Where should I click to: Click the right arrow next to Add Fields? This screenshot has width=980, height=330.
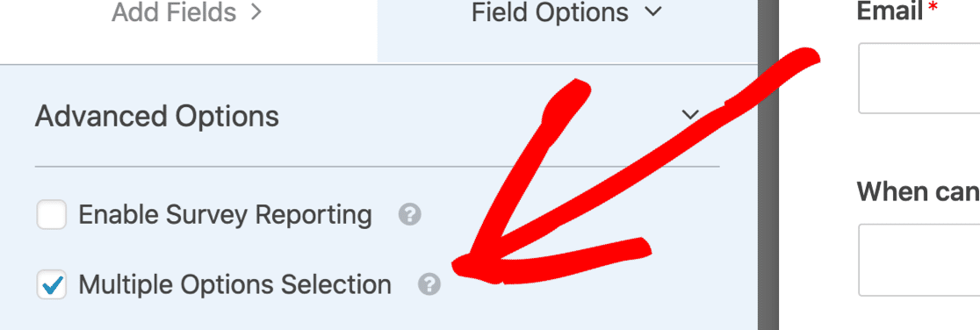pos(255,12)
